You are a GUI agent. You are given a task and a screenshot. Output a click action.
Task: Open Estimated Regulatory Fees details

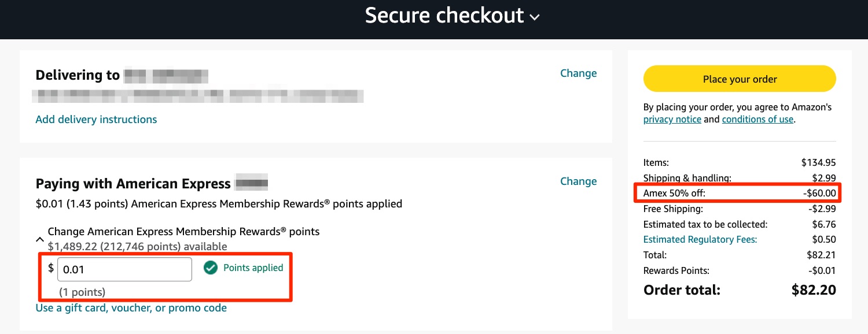coord(700,239)
